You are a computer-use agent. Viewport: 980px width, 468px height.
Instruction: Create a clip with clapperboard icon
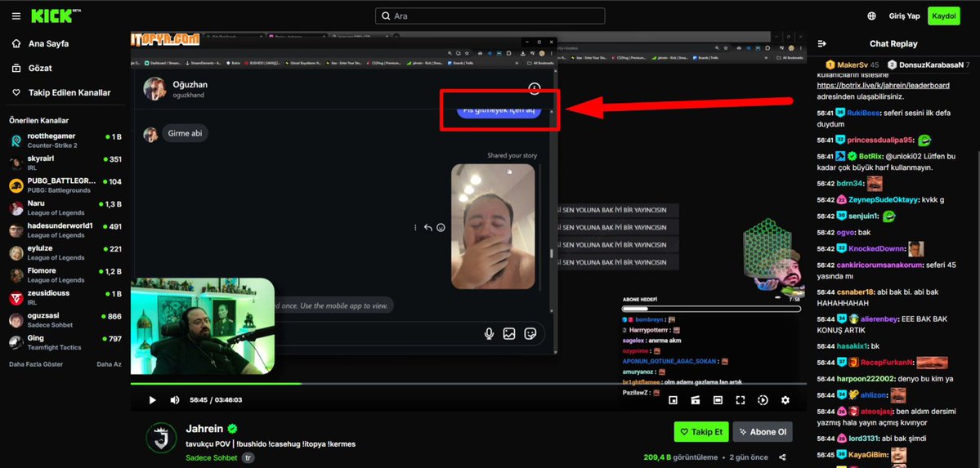pos(695,400)
